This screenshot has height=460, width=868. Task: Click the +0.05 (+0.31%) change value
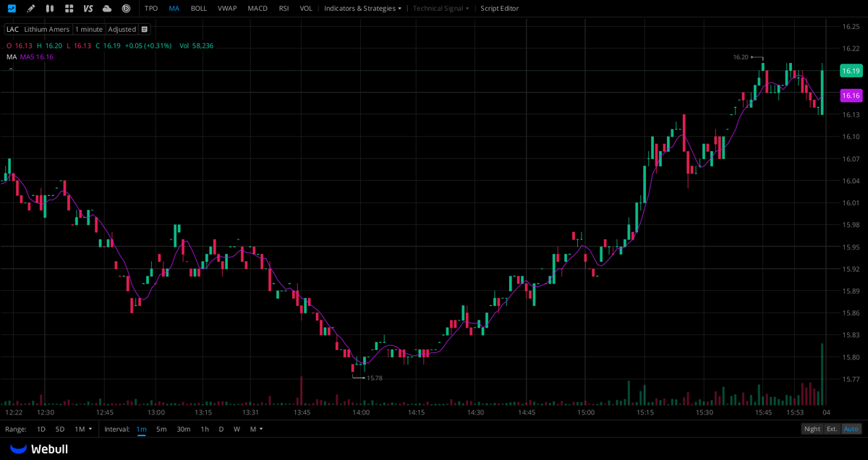pyautogui.click(x=148, y=46)
